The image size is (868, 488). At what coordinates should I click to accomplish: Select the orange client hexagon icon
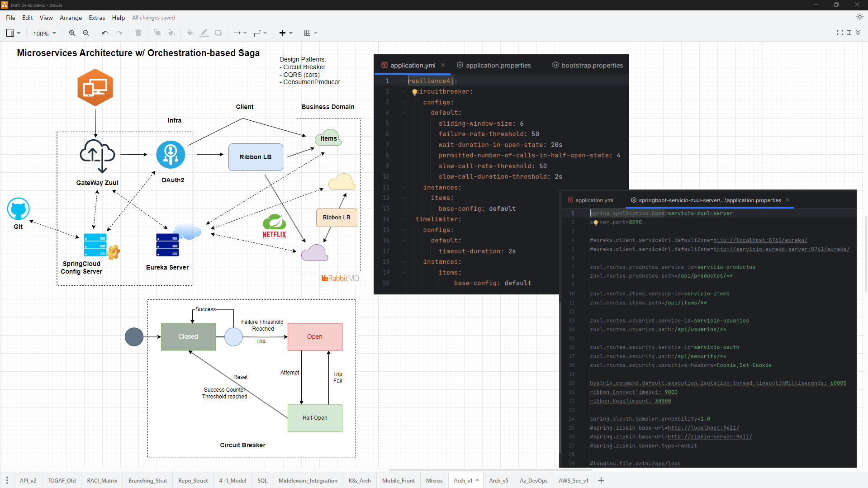95,87
